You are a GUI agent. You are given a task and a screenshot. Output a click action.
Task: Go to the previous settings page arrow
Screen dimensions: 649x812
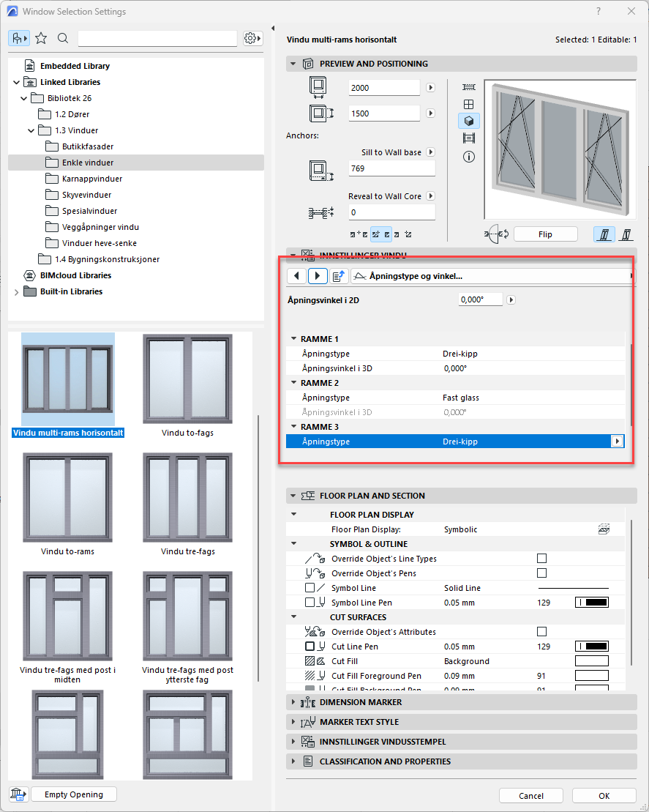(x=296, y=276)
